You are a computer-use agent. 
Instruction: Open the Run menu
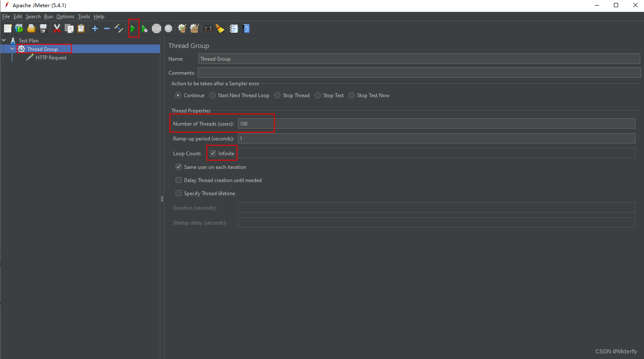pyautogui.click(x=48, y=17)
